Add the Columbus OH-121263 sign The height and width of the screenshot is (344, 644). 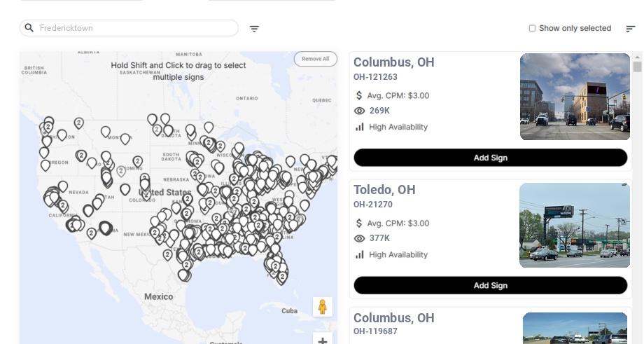(490, 158)
